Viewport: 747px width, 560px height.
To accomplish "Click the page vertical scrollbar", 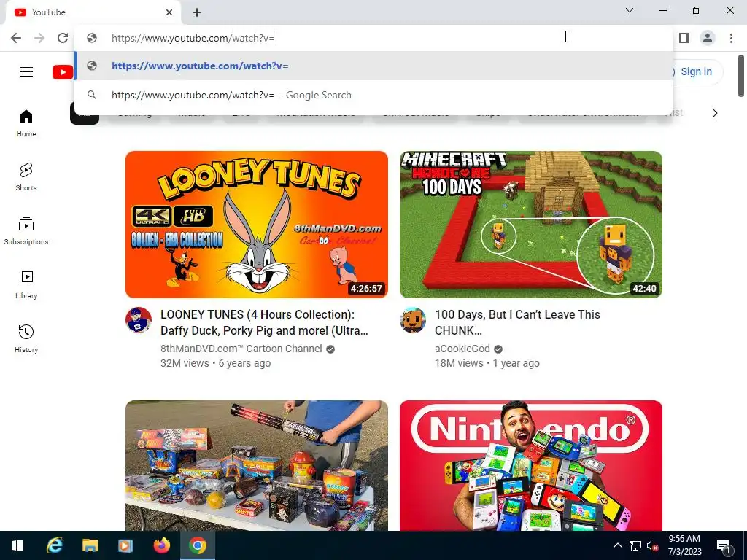I will tap(741, 76).
